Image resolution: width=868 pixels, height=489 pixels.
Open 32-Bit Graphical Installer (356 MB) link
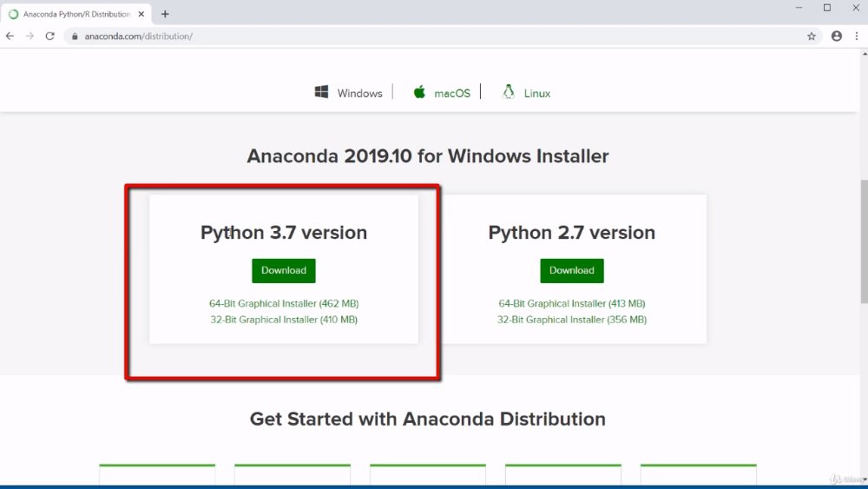pos(572,320)
